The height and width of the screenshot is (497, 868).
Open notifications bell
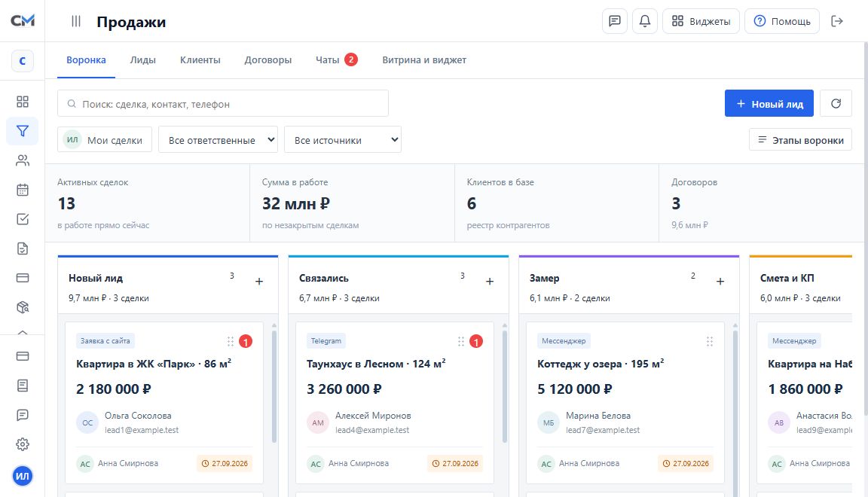tap(645, 21)
